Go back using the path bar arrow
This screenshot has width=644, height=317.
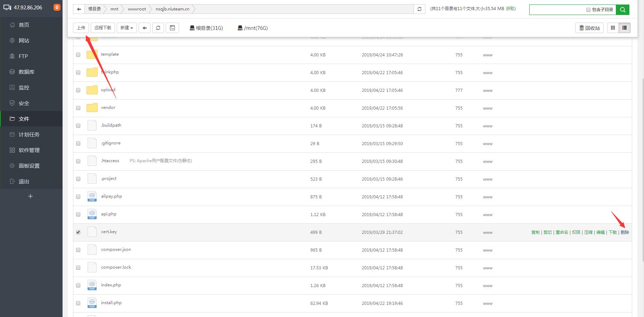coord(79,9)
